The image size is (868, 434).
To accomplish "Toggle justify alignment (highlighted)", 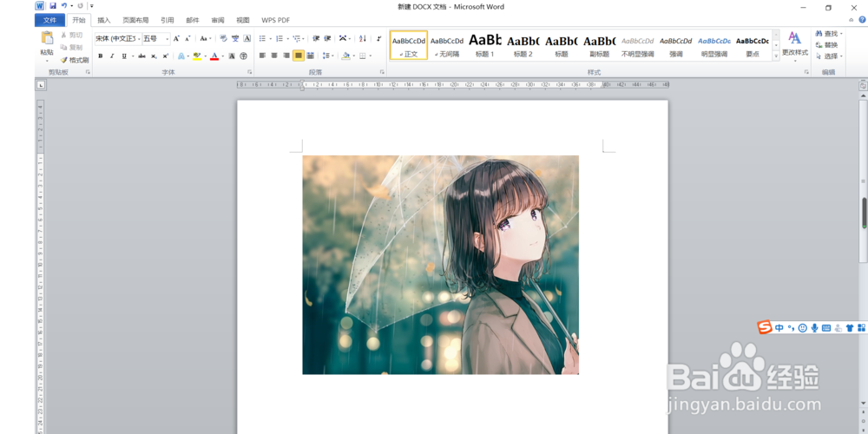I will click(299, 56).
